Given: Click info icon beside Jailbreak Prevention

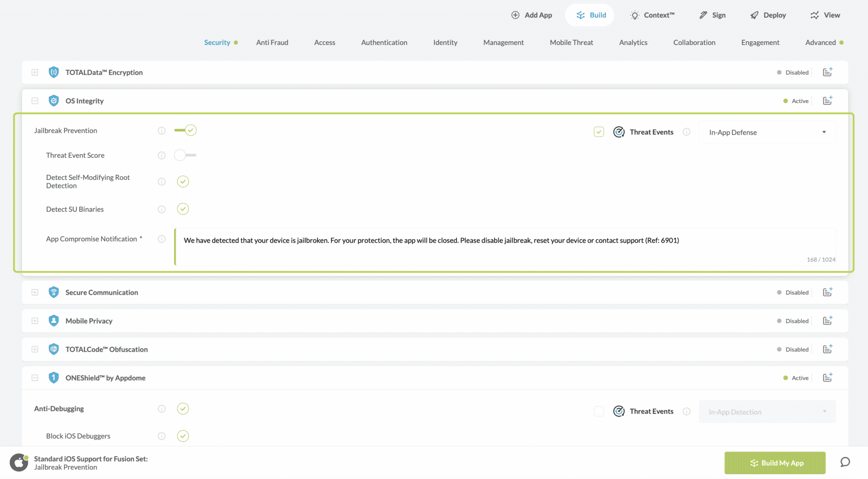Looking at the screenshot, I should pyautogui.click(x=161, y=131).
